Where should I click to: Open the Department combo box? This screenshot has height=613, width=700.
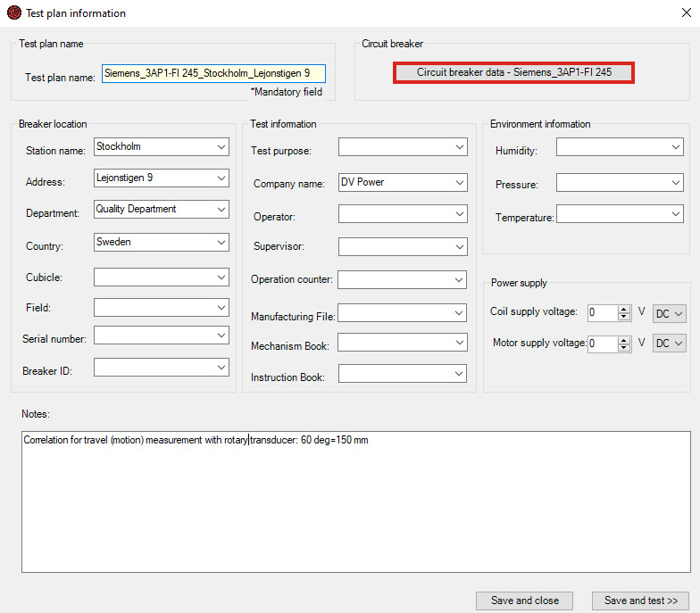point(161,209)
